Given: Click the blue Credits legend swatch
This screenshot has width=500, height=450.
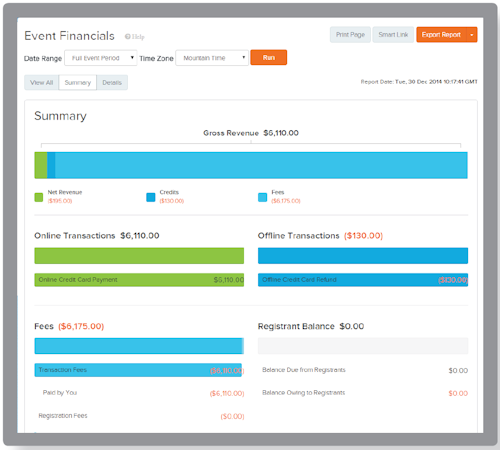Looking at the screenshot, I should (x=151, y=197).
